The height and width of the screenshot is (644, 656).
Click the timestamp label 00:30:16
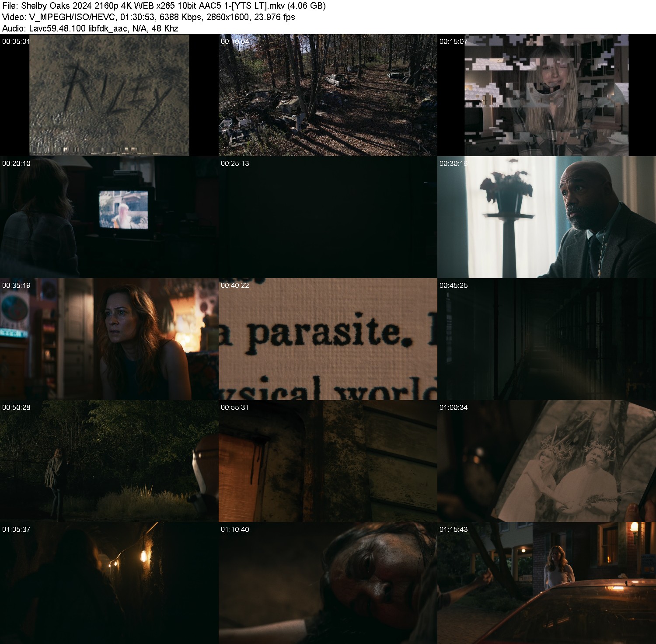[x=454, y=164]
